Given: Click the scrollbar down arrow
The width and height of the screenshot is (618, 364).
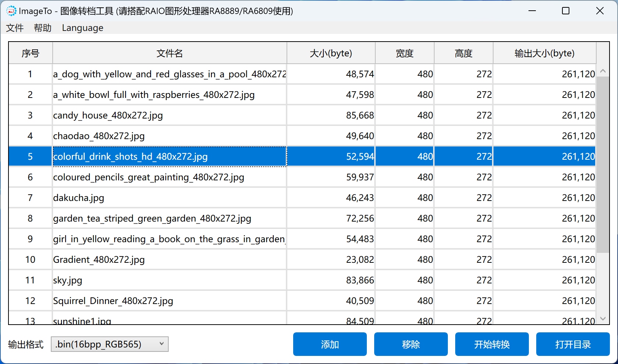Looking at the screenshot, I should click(603, 319).
